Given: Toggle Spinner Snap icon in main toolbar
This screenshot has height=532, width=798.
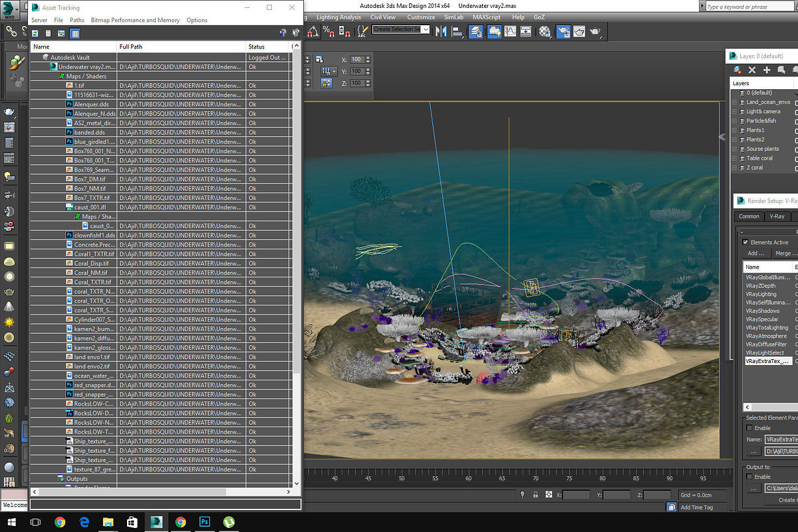Looking at the screenshot, I should (344, 31).
